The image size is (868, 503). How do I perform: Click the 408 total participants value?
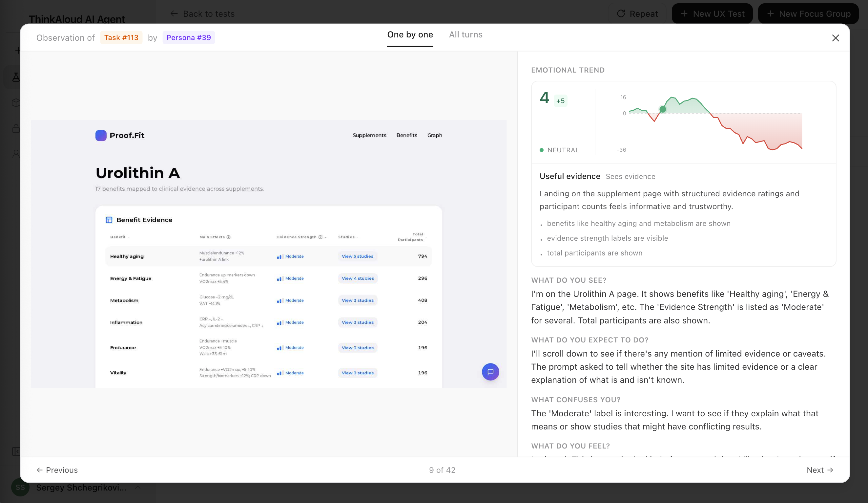pyautogui.click(x=423, y=301)
